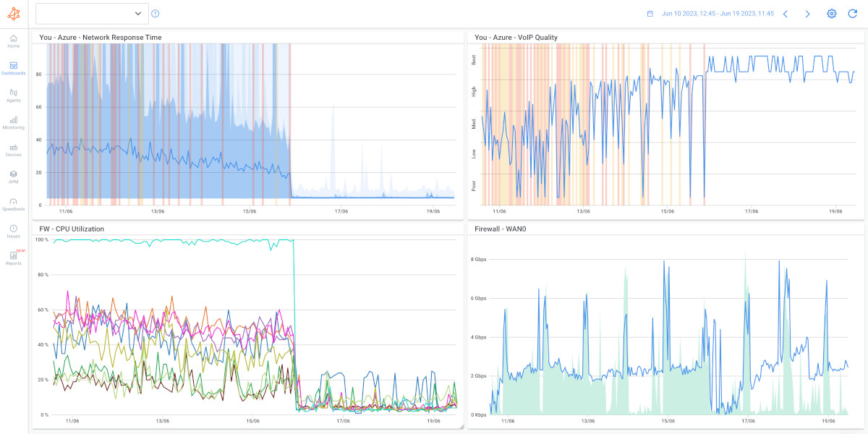Open the APM section

(x=13, y=177)
